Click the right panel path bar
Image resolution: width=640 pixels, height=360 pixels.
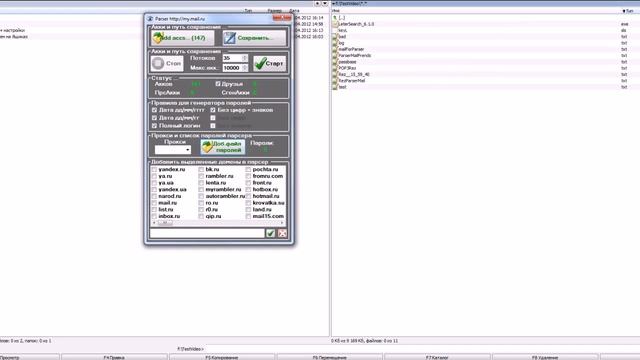tap(485, 4)
